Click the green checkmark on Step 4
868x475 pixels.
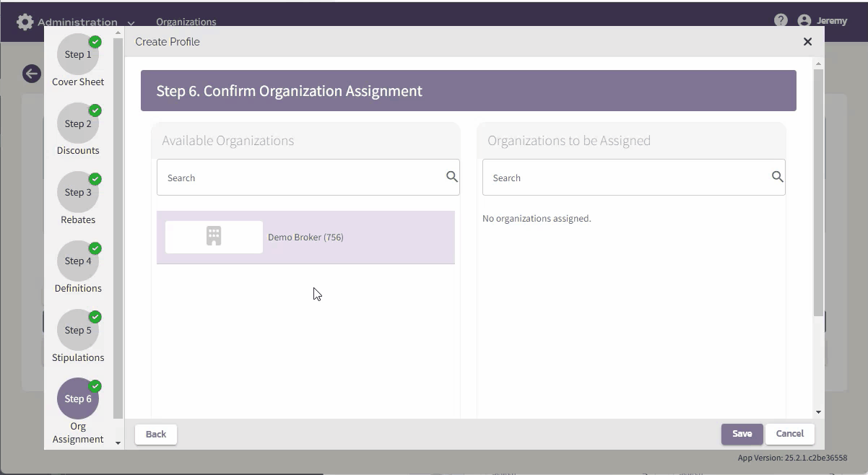pyautogui.click(x=95, y=248)
